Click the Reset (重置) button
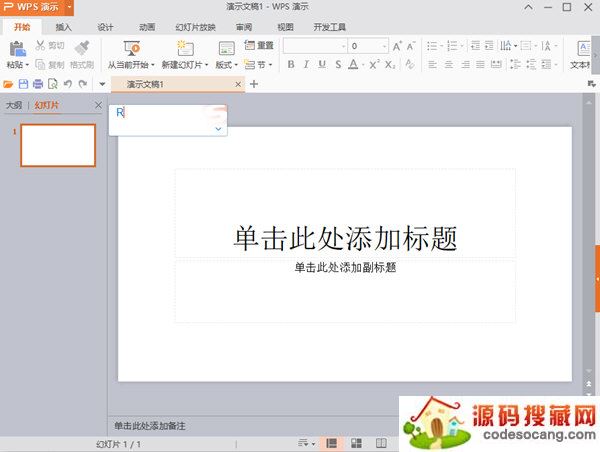This screenshot has height=452, width=600. (259, 46)
